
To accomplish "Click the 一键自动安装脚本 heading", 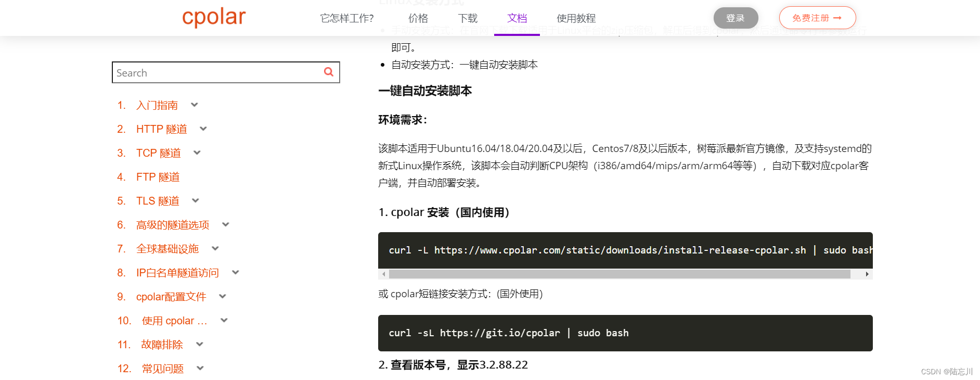I will pyautogui.click(x=425, y=91).
